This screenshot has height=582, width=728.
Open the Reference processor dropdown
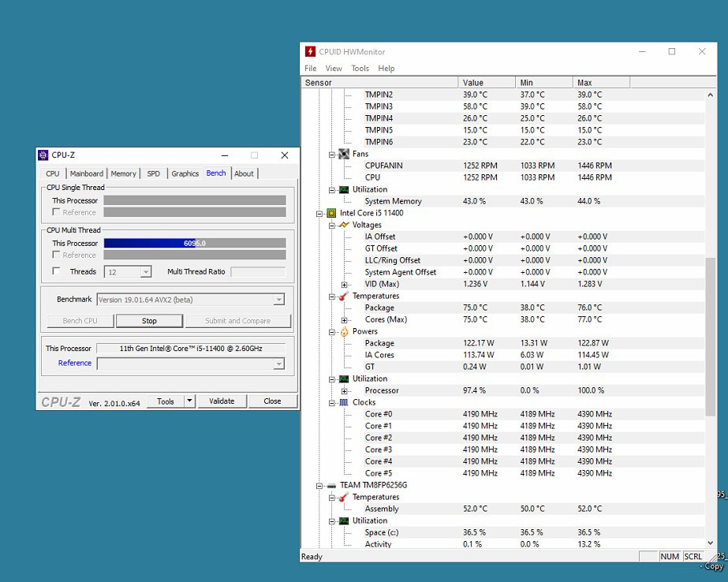pos(278,364)
